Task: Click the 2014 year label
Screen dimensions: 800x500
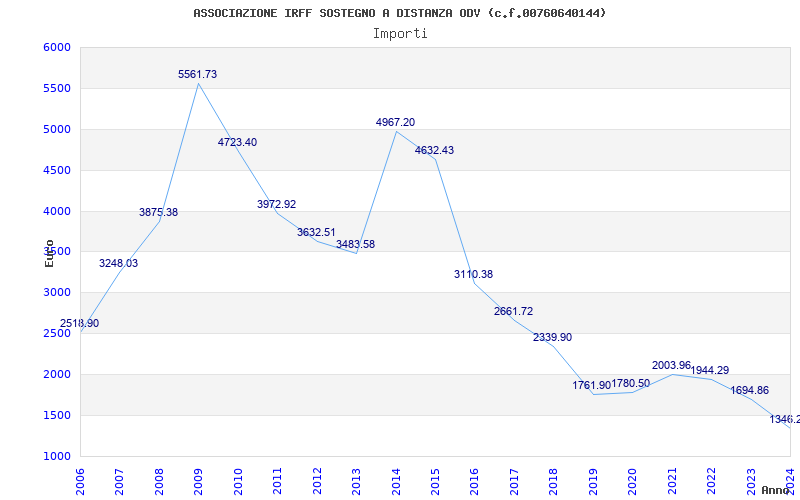Action: tap(396, 481)
